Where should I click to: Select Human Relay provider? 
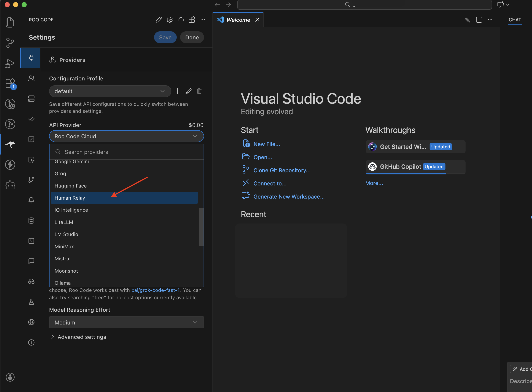tap(124, 198)
